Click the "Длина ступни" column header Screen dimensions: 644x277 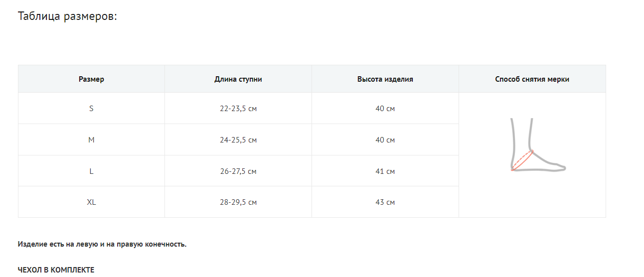pyautogui.click(x=238, y=79)
